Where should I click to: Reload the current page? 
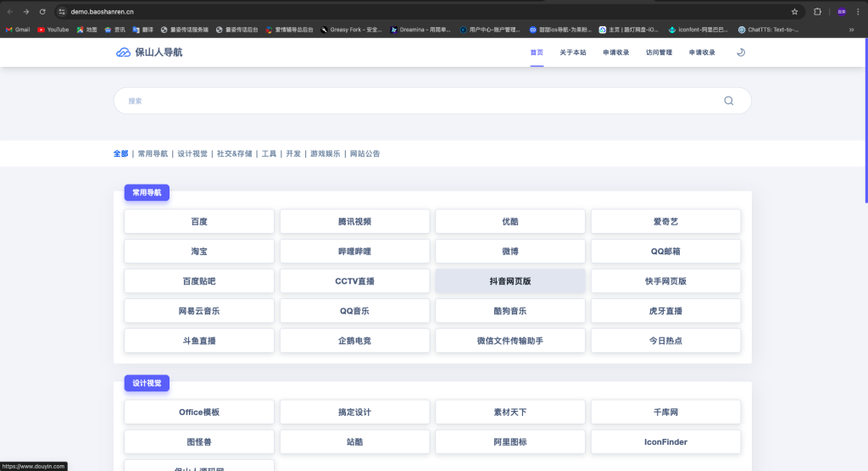42,12
